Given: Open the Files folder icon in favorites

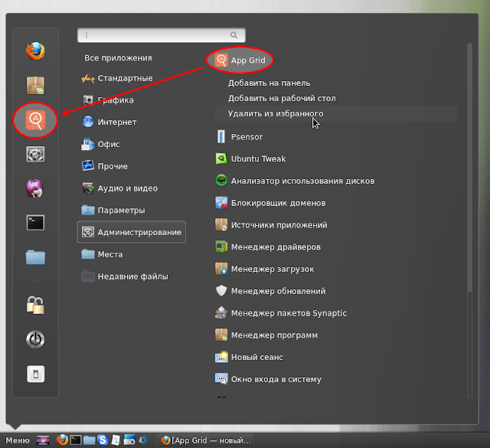Looking at the screenshot, I should (35, 257).
